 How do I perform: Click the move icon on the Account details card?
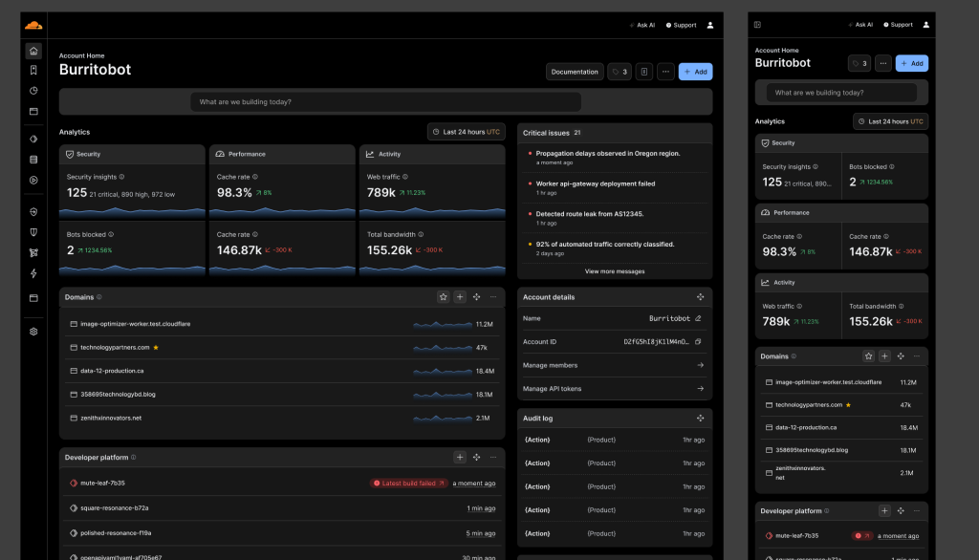point(701,297)
